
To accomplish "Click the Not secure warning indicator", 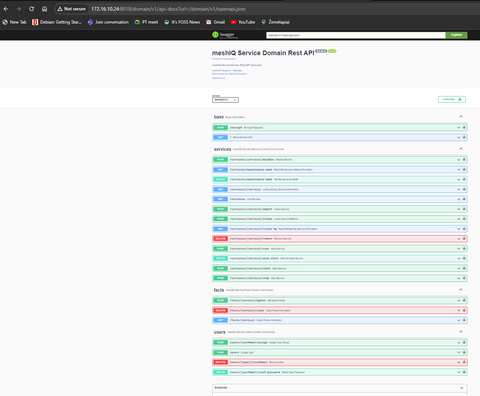I will pyautogui.click(x=71, y=9).
